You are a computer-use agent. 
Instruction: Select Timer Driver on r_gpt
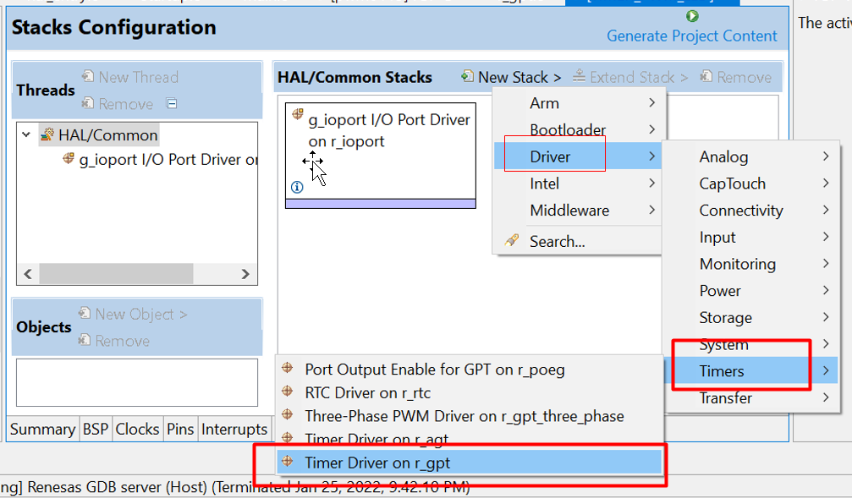coord(377,463)
